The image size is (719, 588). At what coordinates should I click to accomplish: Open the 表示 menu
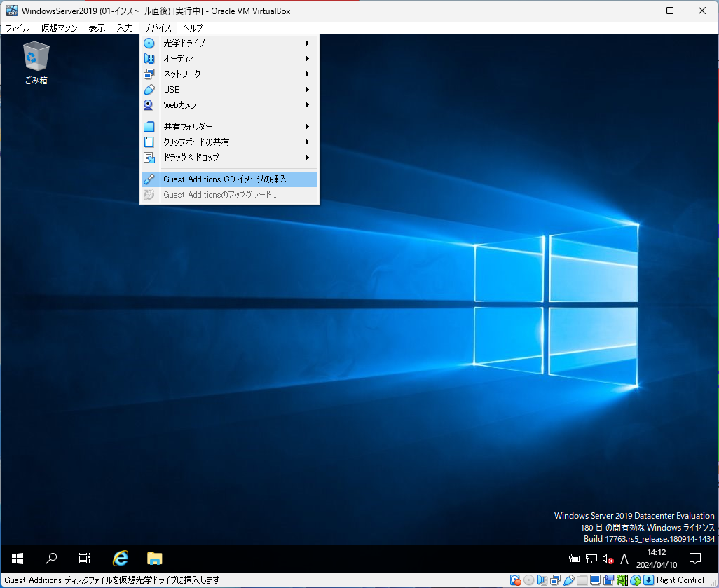coord(97,28)
